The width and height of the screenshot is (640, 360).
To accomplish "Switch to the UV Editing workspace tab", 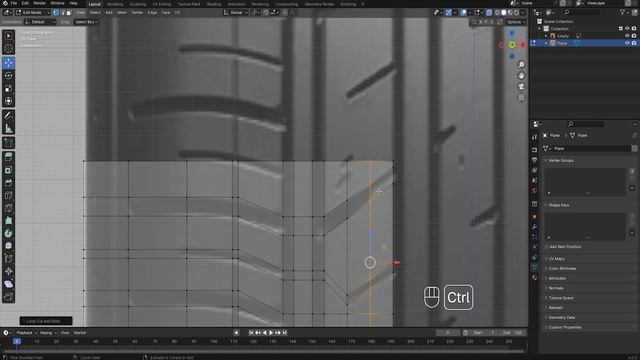I will point(162,4).
